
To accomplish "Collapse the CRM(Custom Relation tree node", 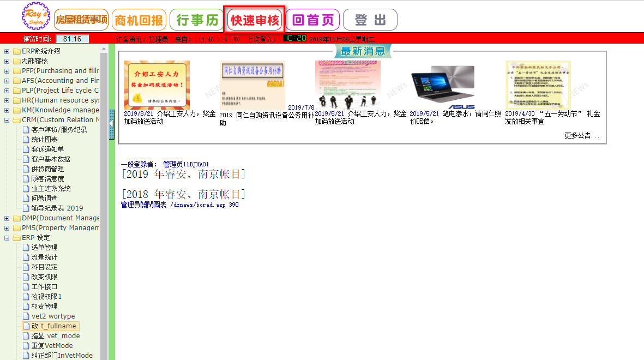I will pyautogui.click(x=7, y=120).
